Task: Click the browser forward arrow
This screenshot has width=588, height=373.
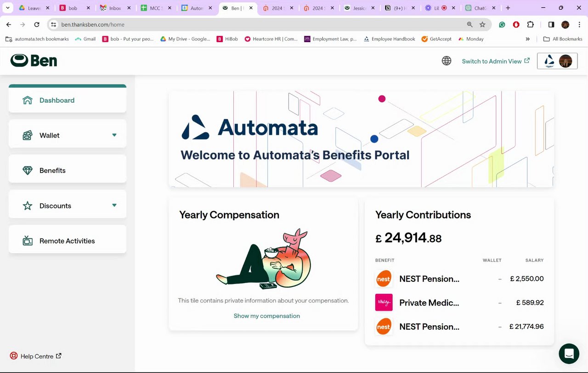Action: (x=23, y=25)
